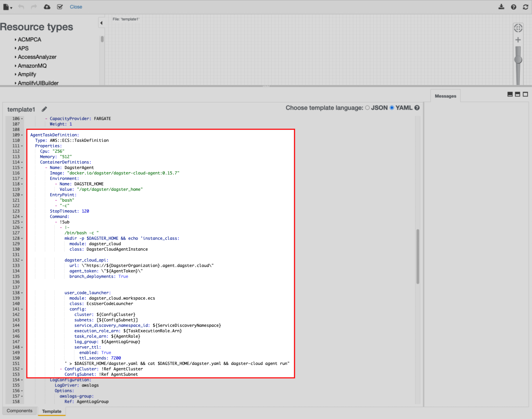The width and height of the screenshot is (532, 419).
Task: Download the template via the save icon
Action: pyautogui.click(x=501, y=6)
